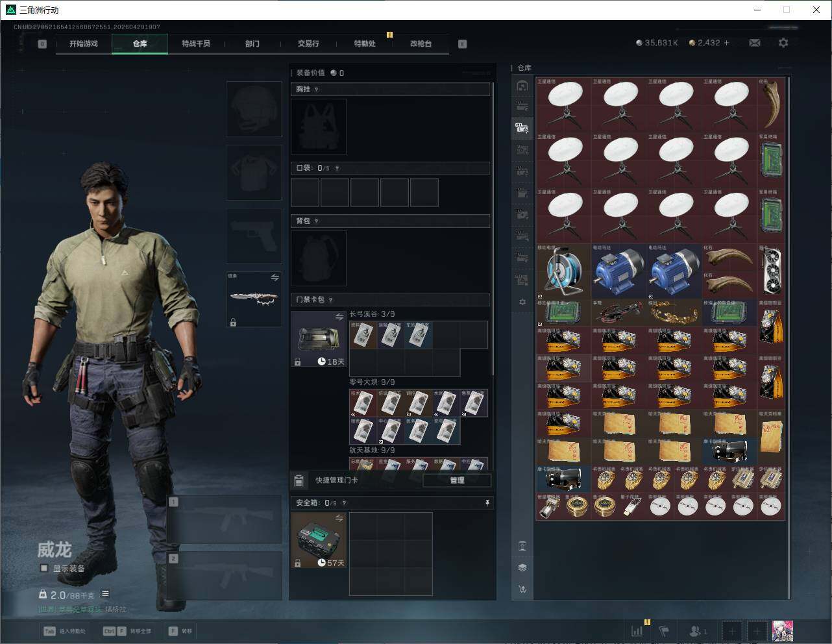Click the small icon left of 开始游戏 tab
This screenshot has width=832, height=644.
click(42, 44)
